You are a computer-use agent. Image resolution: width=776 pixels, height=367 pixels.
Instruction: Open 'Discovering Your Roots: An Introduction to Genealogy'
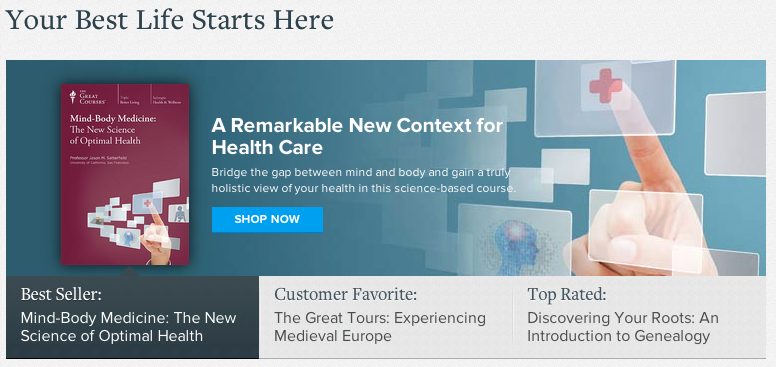(623, 326)
